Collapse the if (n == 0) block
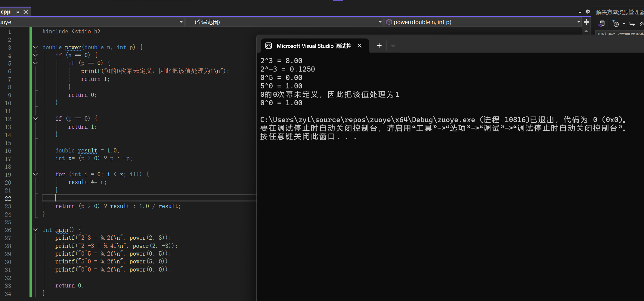Image resolution: width=644 pixels, height=301 pixels. click(x=36, y=55)
